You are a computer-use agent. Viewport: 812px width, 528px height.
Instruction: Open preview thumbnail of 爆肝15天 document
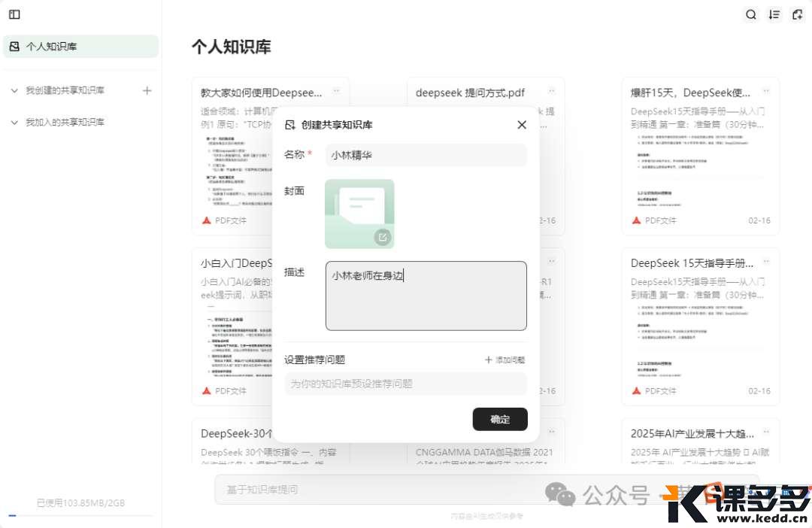click(x=700, y=172)
